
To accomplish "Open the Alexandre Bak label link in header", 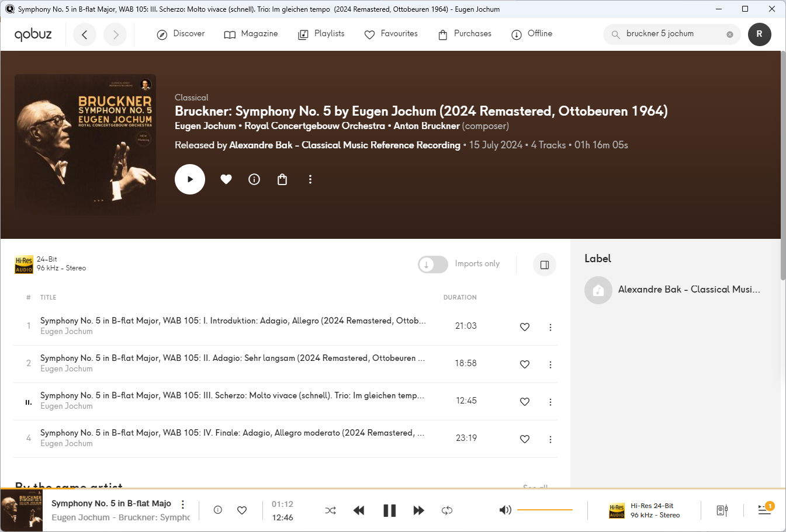I will pos(345,145).
